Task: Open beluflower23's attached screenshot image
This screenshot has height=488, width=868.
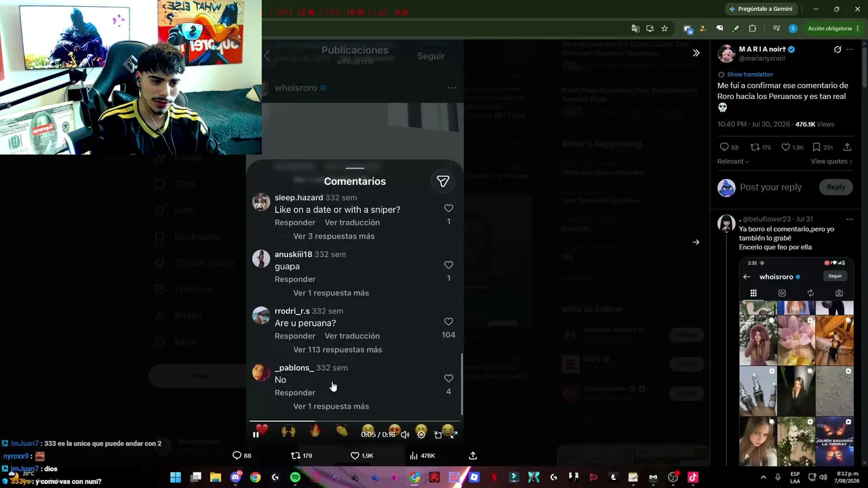Action: coord(796,362)
